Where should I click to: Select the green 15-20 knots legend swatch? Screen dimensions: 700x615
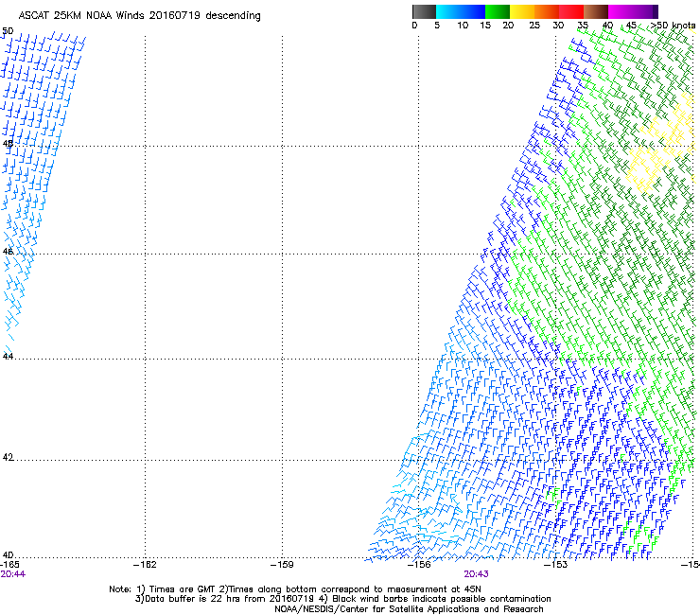[x=498, y=11]
